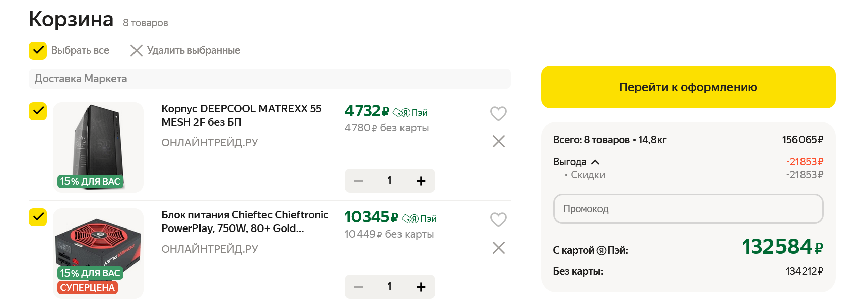Screen dimensions: 868x305
Task: Add Chieftec power supply to favorites heart
Action: point(498,219)
